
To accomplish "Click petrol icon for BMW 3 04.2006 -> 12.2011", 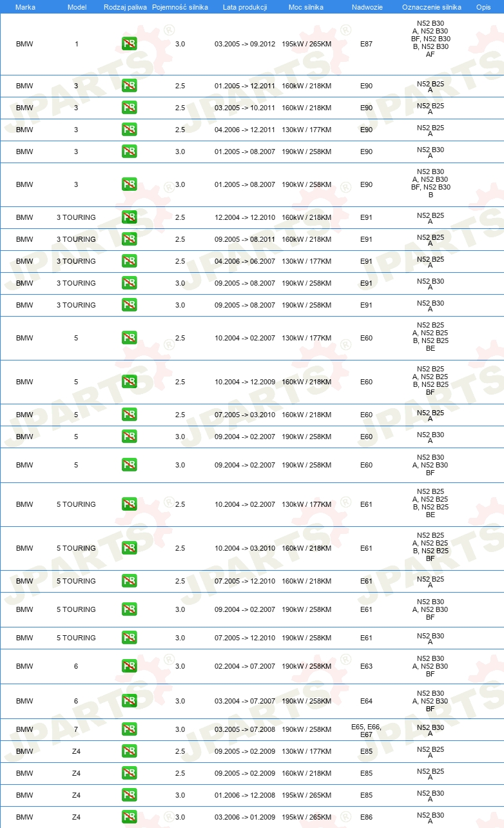I will (129, 130).
